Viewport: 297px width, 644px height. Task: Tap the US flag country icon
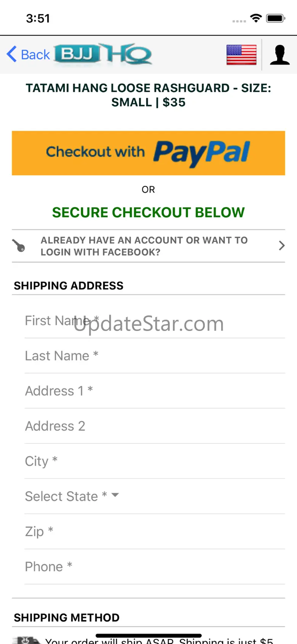click(x=241, y=55)
